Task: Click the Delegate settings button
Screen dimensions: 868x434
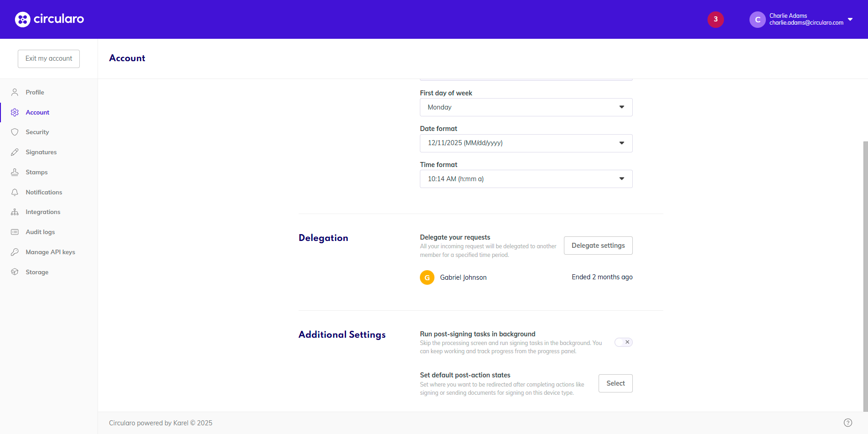Action: (598, 246)
